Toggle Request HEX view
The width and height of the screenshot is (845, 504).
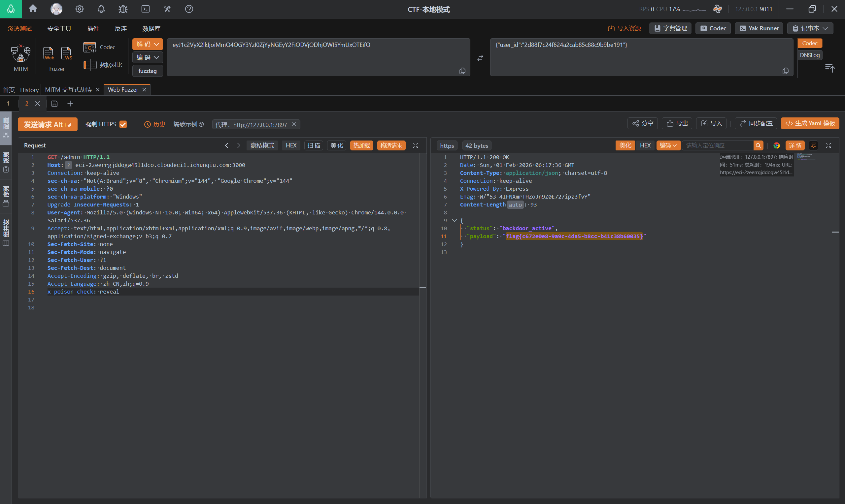[291, 145]
